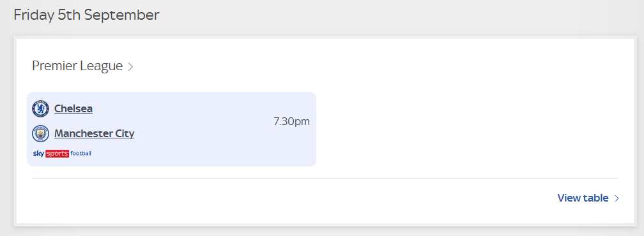Click the 'football' text in the channel logo
The image size is (644, 236).
(81, 154)
